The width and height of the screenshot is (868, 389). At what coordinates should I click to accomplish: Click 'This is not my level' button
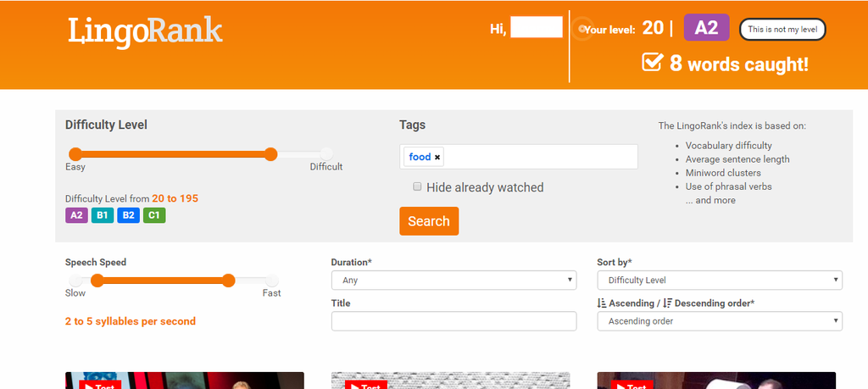tap(782, 30)
